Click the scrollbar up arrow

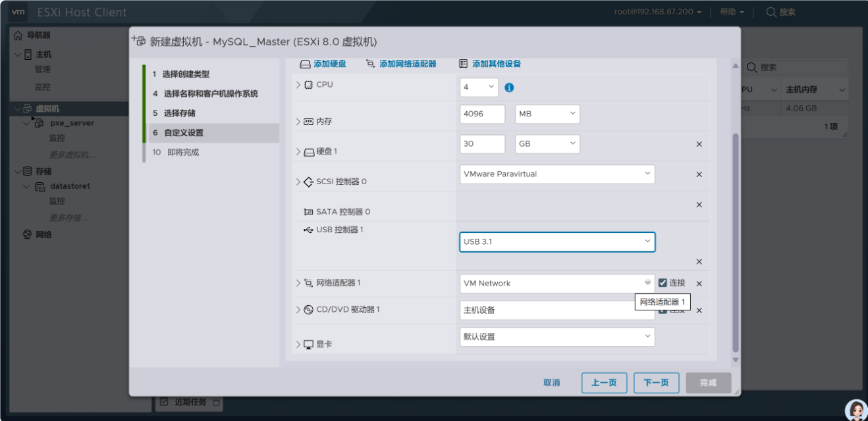point(736,66)
